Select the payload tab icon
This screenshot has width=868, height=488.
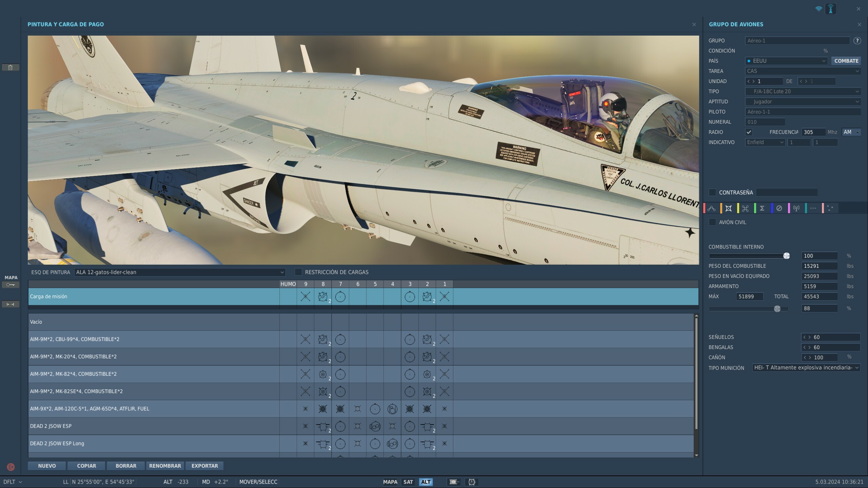click(x=728, y=208)
